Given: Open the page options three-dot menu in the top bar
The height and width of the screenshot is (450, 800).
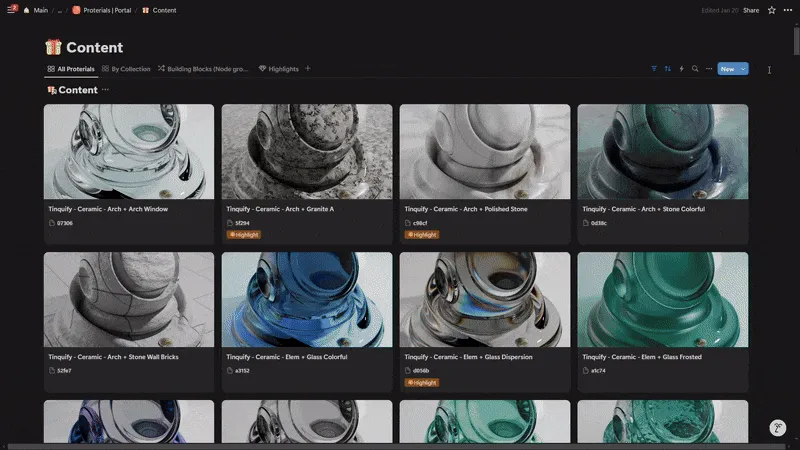Looking at the screenshot, I should (788, 10).
